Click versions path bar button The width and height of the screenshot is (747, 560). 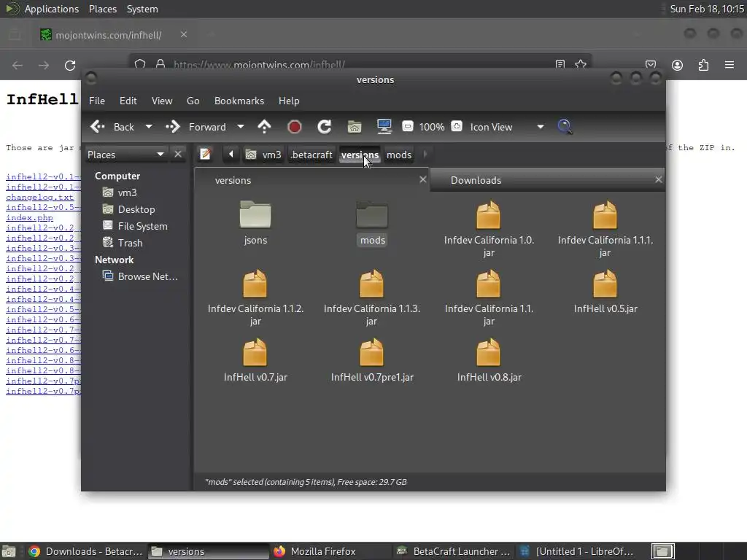coord(360,155)
